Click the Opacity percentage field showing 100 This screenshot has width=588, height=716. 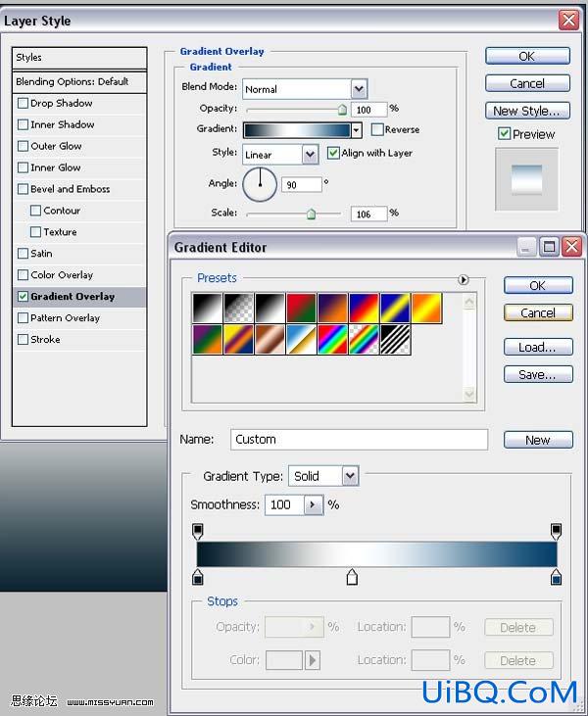[x=368, y=110]
